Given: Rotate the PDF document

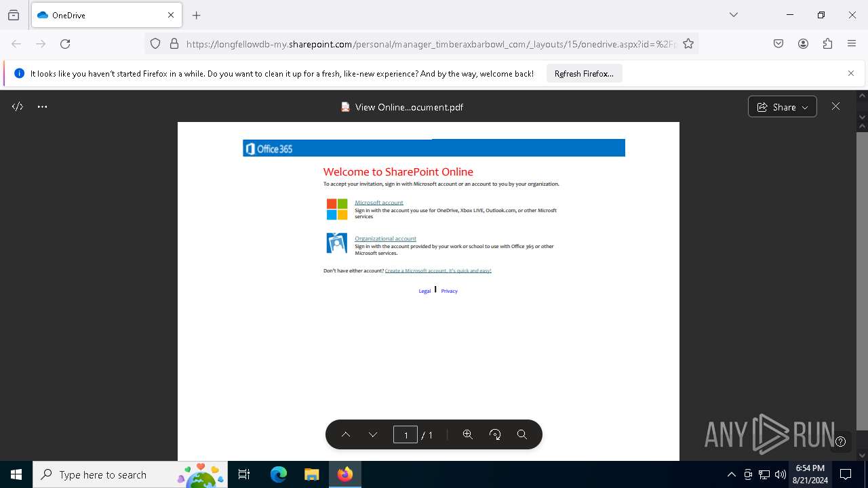Looking at the screenshot, I should coord(495,435).
